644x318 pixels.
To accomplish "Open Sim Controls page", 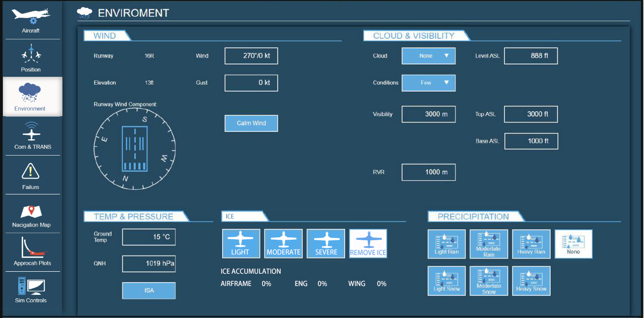I will pyautogui.click(x=31, y=290).
